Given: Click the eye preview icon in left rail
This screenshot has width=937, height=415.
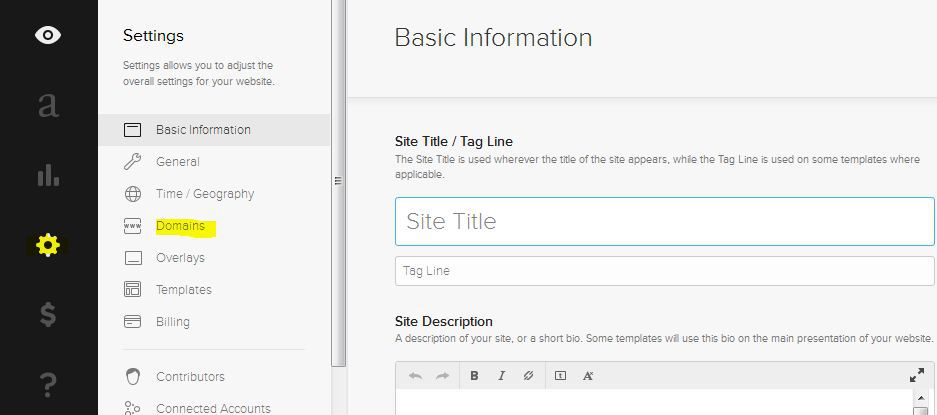Looking at the screenshot, I should click(48, 35).
